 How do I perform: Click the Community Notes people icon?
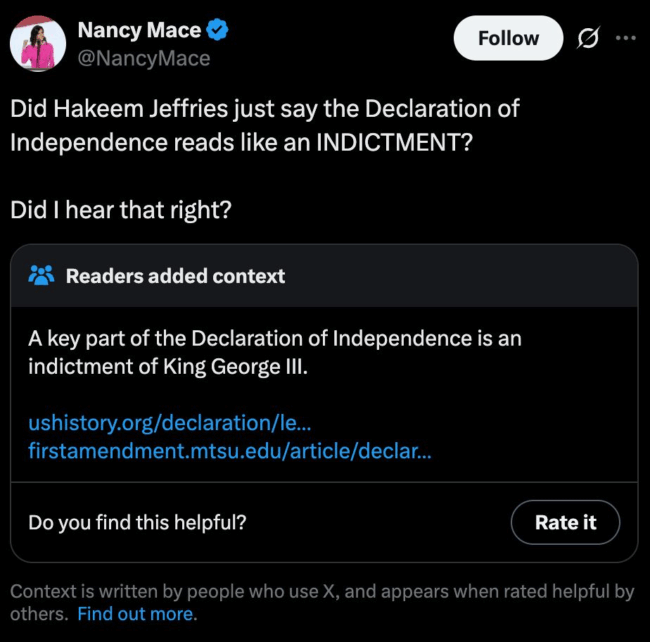pos(41,276)
